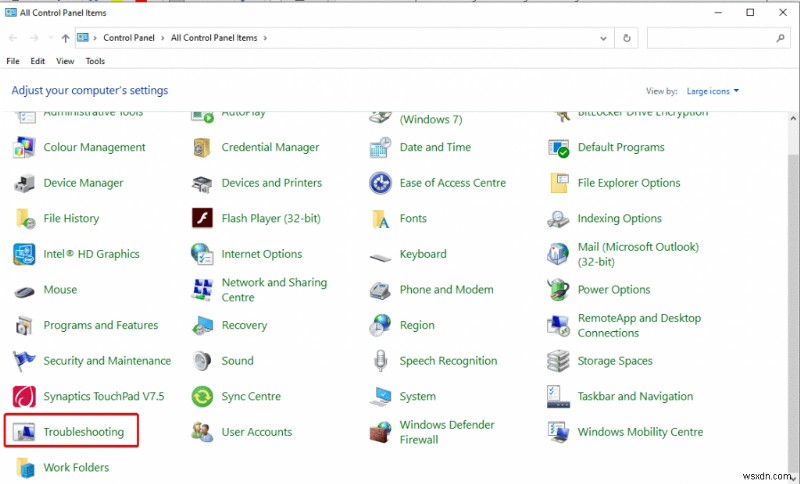Open the Mouse icon
Screen dimensions: 800x484
click(24, 292)
